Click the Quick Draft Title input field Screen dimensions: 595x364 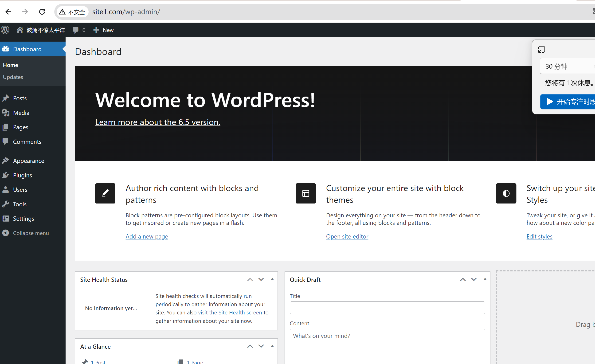[x=387, y=308]
